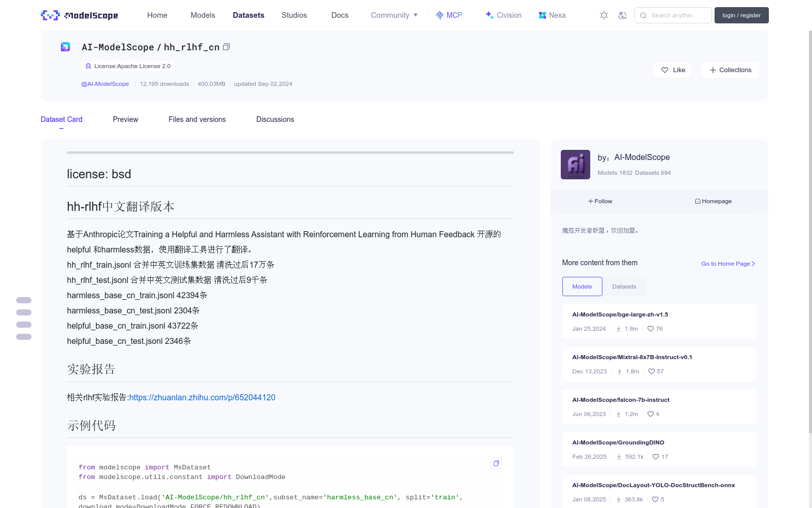Switch to the Preview tab
Image resolution: width=812 pixels, height=508 pixels.
point(125,119)
